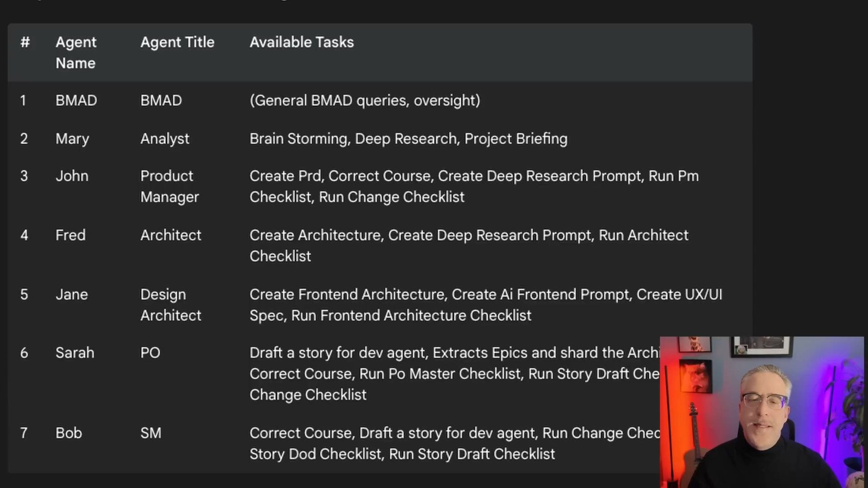The height and width of the screenshot is (488, 868).
Task: Click the Jane agent name cell
Action: point(71,294)
